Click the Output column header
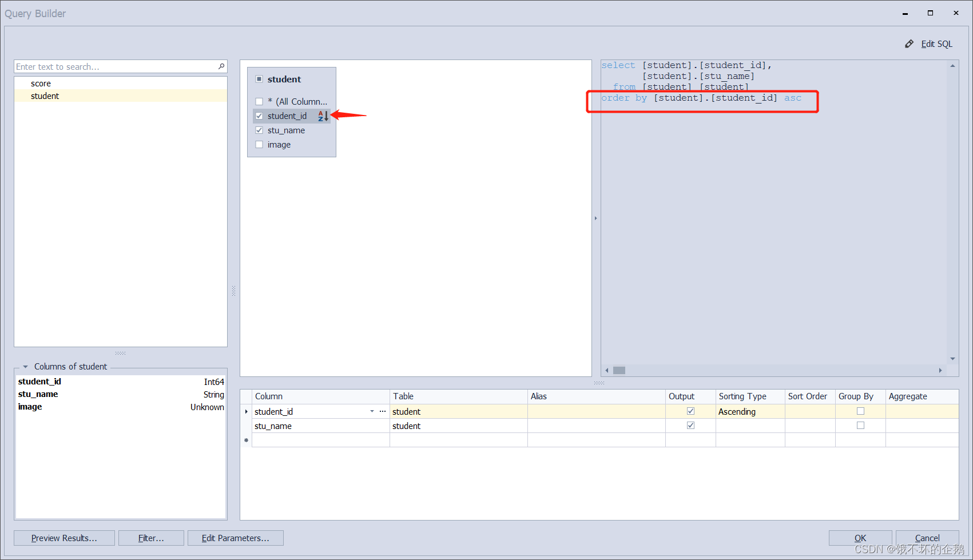This screenshot has width=973, height=560. coord(690,396)
